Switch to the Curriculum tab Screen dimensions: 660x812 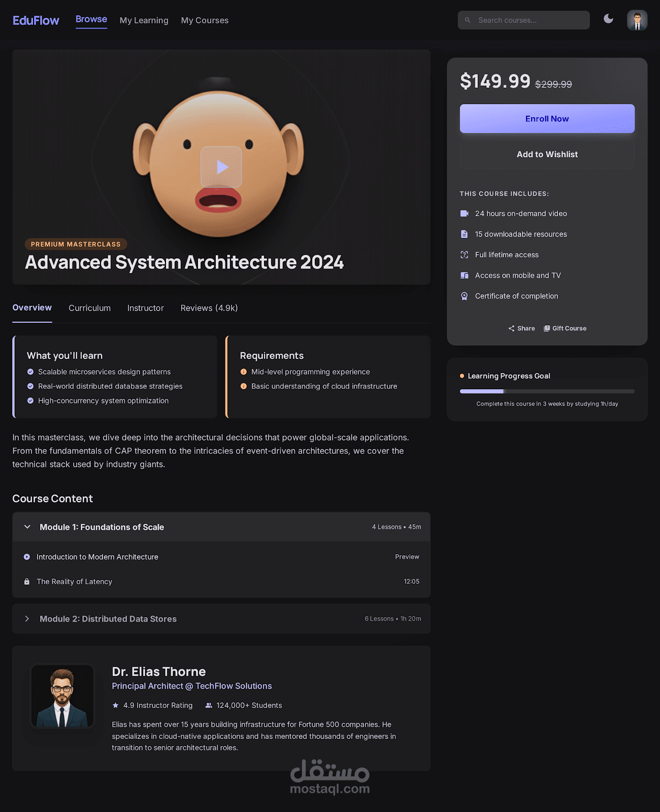pos(89,308)
